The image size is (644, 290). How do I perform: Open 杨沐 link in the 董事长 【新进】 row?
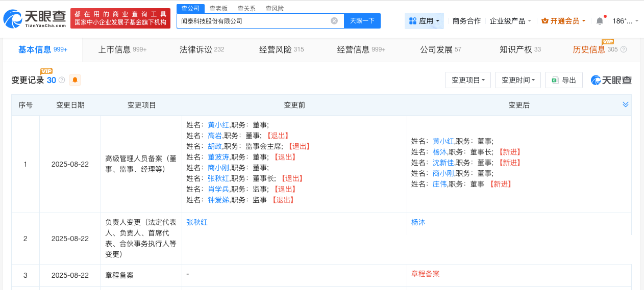pyautogui.click(x=439, y=152)
